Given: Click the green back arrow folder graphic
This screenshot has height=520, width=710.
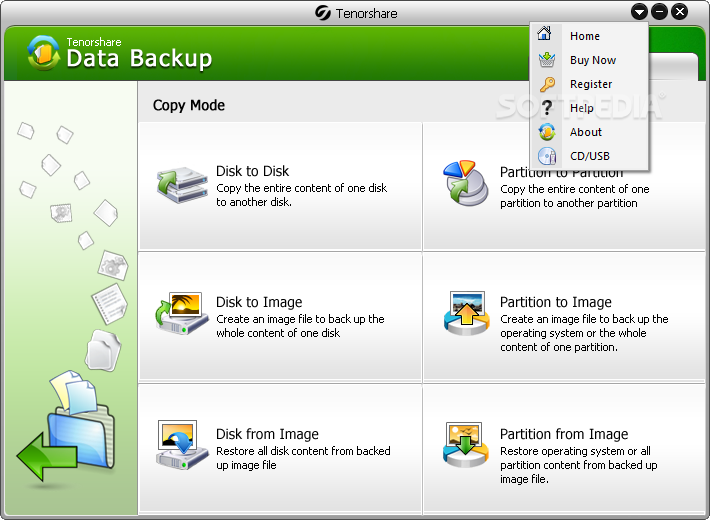Looking at the screenshot, I should [x=66, y=426].
